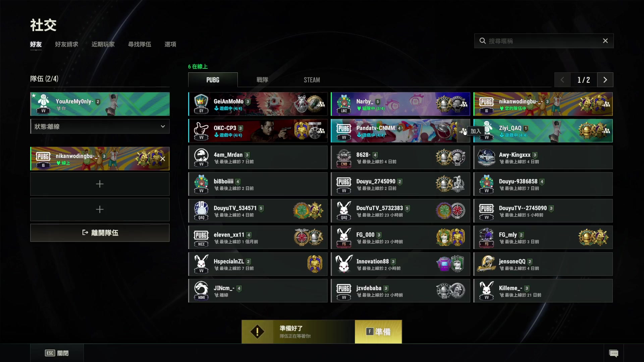644x362 pixels.
Task: Go to next friends page arrow
Action: click(x=605, y=80)
